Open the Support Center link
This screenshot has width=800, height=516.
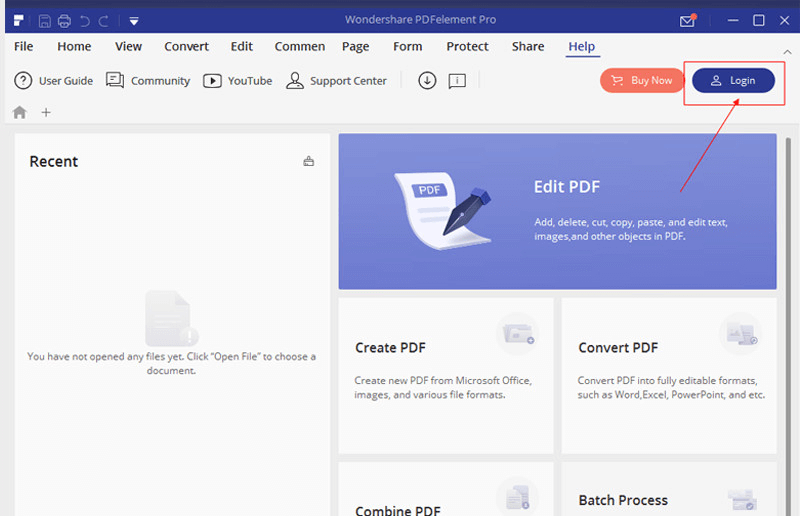tap(336, 81)
